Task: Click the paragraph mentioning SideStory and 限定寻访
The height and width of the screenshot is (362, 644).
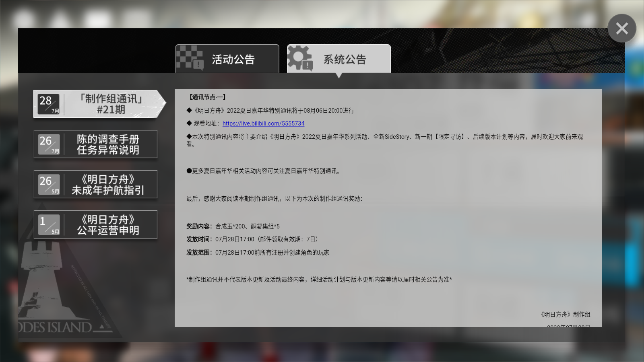Action: pos(385,140)
